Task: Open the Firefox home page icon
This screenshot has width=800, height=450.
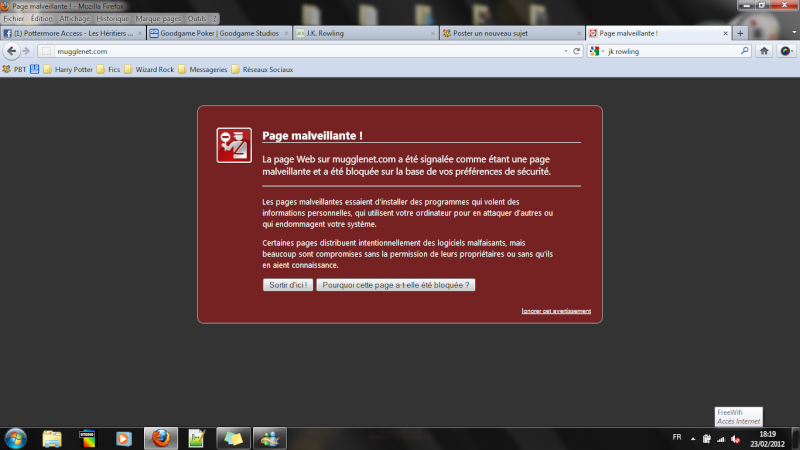Action: click(x=764, y=51)
